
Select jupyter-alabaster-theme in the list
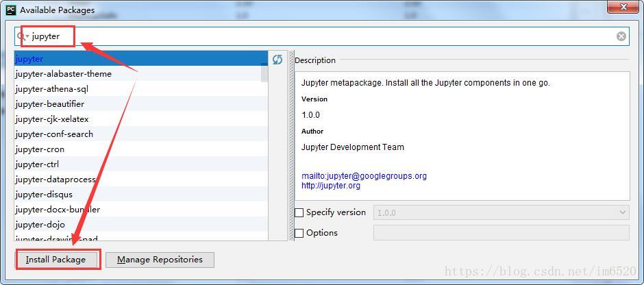pyautogui.click(x=141, y=74)
